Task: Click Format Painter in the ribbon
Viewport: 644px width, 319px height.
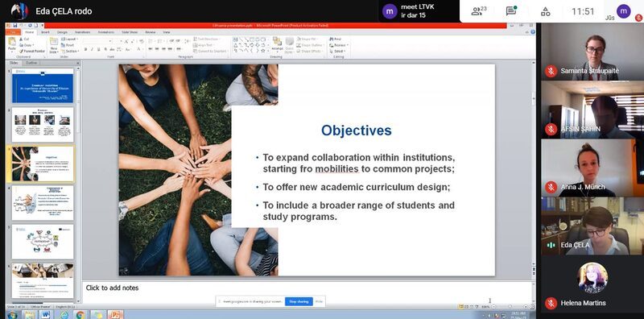Action: [x=32, y=51]
